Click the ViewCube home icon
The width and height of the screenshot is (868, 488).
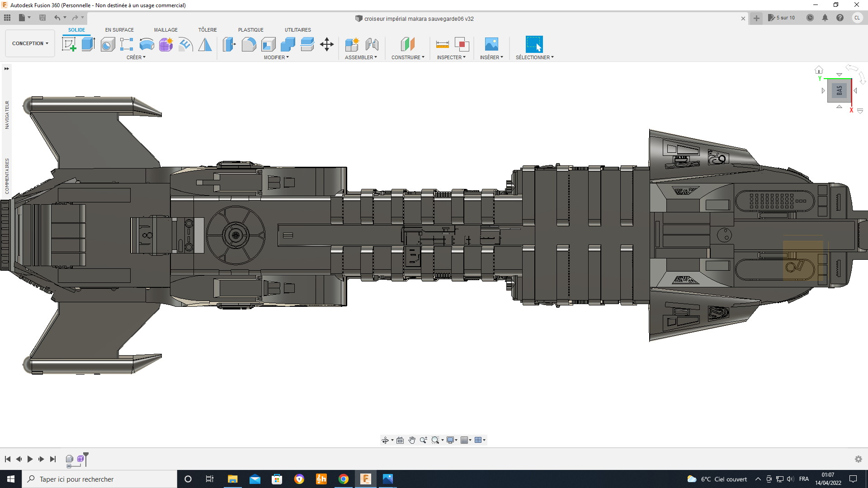point(819,70)
